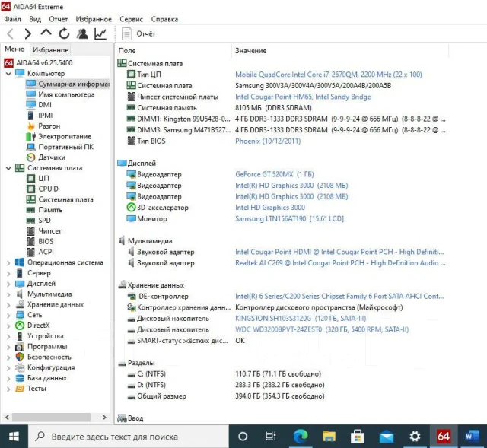Open the Избранное menu in menu bar

(94, 19)
